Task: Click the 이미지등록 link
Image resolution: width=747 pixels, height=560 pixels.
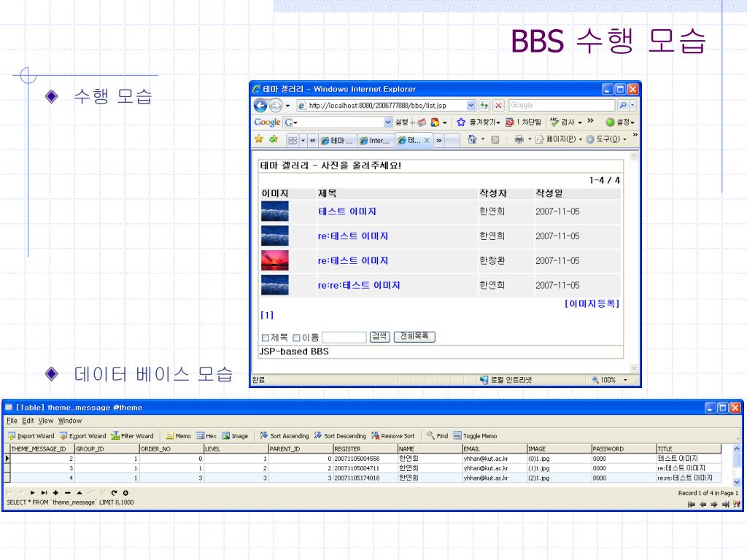Action: 592,303
